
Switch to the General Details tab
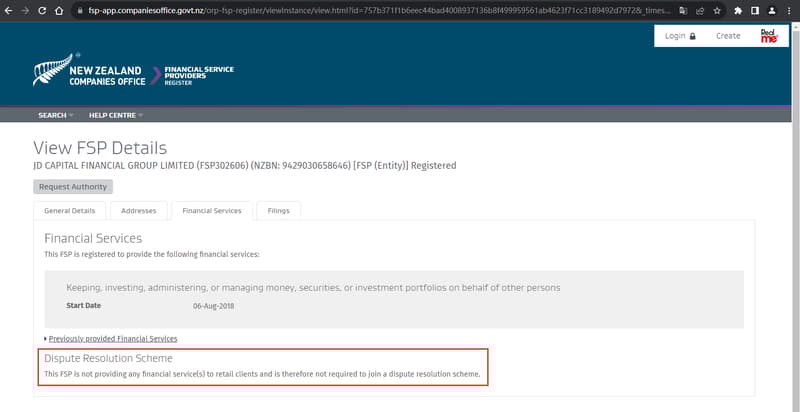coord(69,211)
